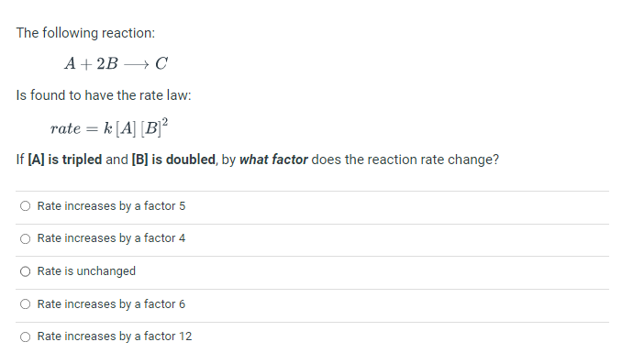This screenshot has height=364, width=622.
Task: Click the 'Rate increases by a factor 4' label
Action: [111, 238]
